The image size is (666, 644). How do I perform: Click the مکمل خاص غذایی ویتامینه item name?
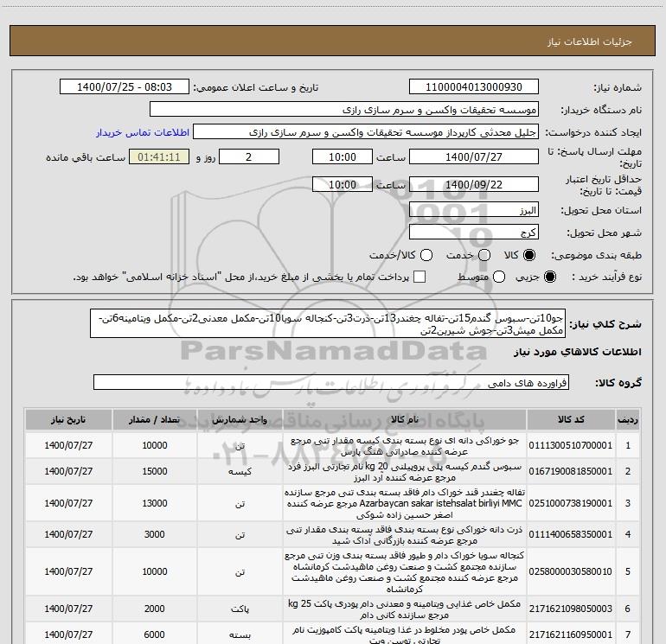[405, 609]
